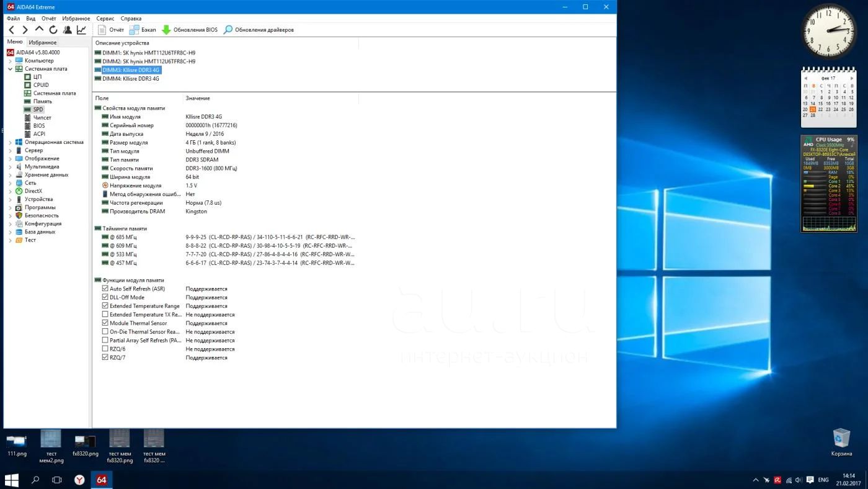Collapse the Системная плата parent tree node
This screenshot has width=868, height=489.
(11, 69)
